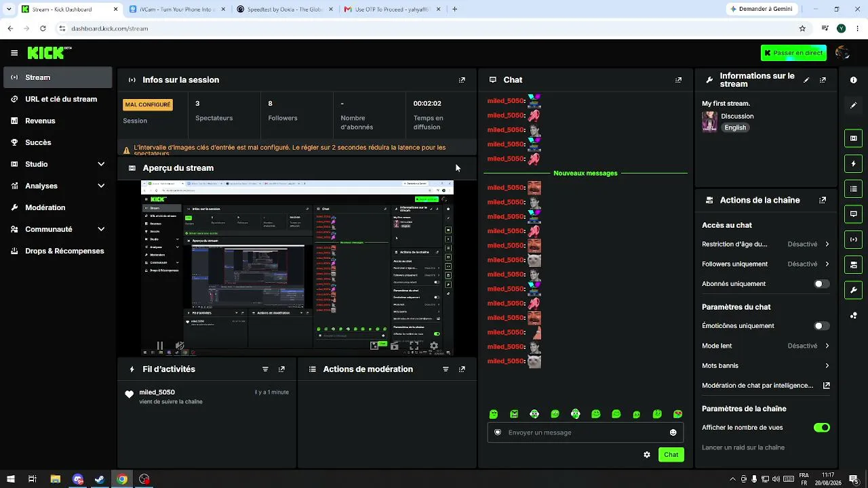Open the Revenus page
This screenshot has width=868, height=488.
58,121
